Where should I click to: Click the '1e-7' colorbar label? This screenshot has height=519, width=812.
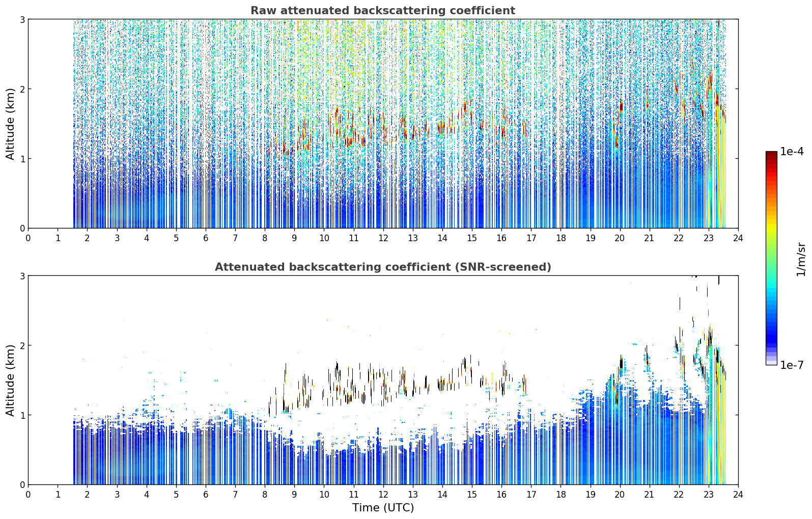pos(792,365)
